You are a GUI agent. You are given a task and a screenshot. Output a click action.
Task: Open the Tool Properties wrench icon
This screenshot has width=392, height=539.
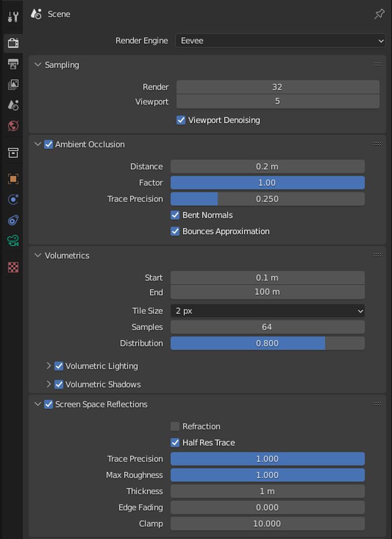pos(12,16)
